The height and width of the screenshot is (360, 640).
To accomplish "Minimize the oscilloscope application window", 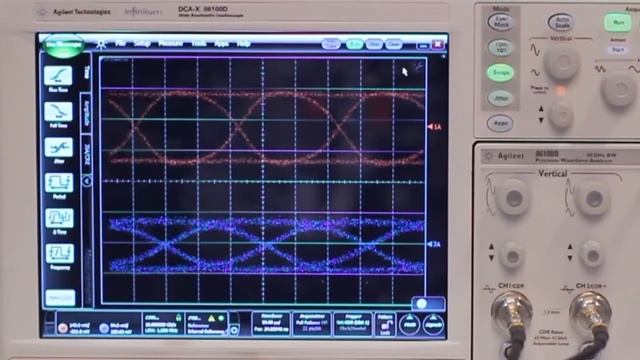I will coord(423,45).
